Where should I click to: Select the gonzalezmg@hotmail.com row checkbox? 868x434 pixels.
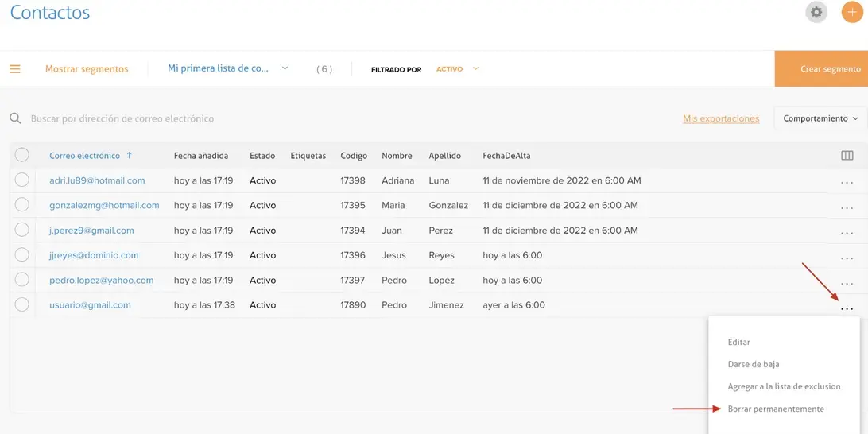(x=22, y=205)
